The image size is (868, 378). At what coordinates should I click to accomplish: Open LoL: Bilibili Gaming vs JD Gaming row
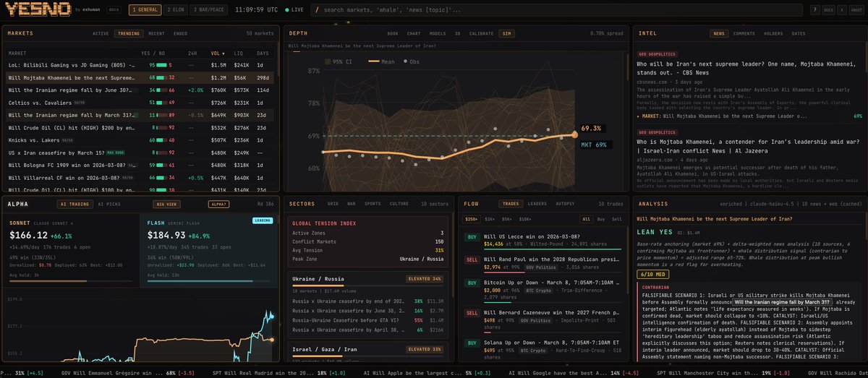140,65
